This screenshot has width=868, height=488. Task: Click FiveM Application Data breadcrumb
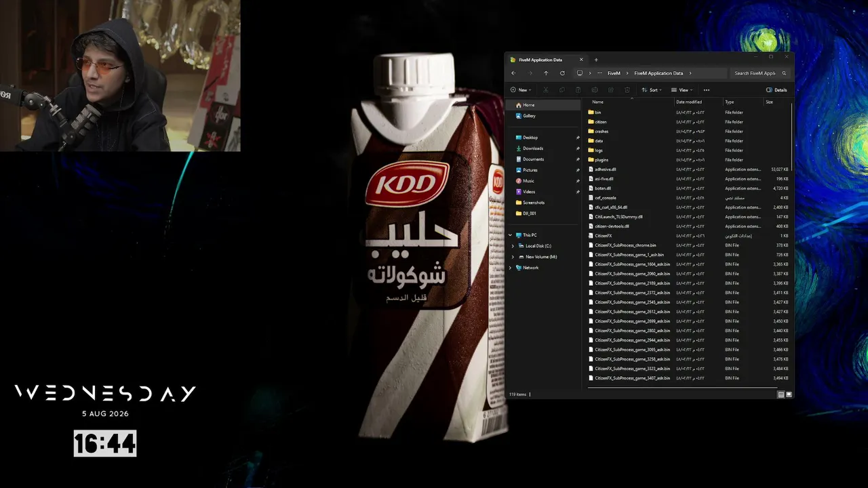658,73
